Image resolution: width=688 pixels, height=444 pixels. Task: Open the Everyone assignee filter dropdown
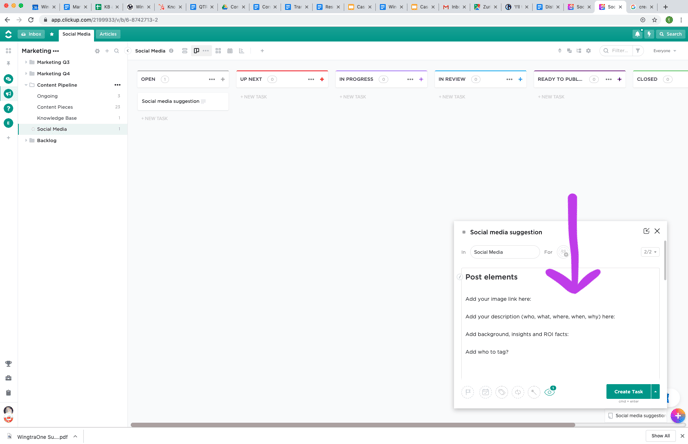664,51
